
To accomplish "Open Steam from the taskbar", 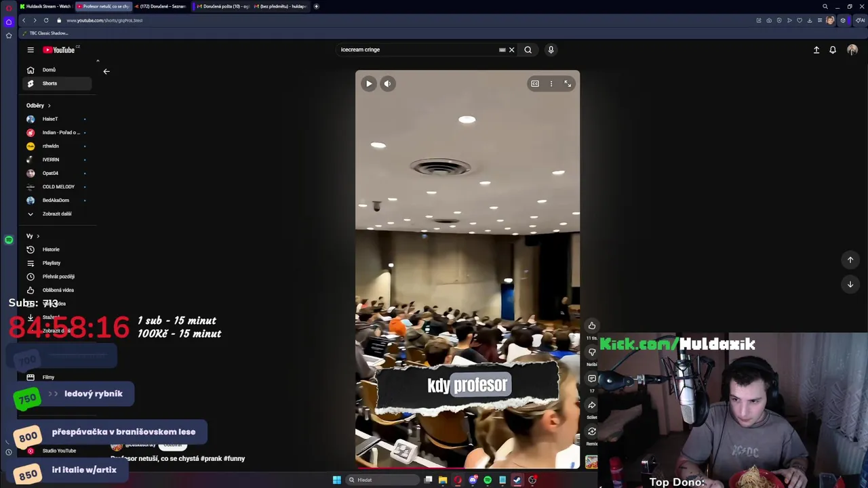I will coord(517,480).
